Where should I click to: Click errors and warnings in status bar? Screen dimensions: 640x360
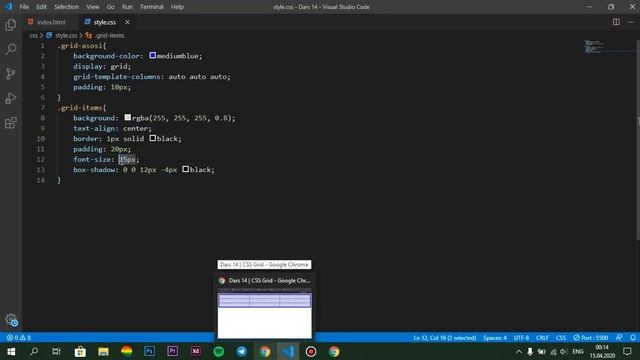pos(19,338)
